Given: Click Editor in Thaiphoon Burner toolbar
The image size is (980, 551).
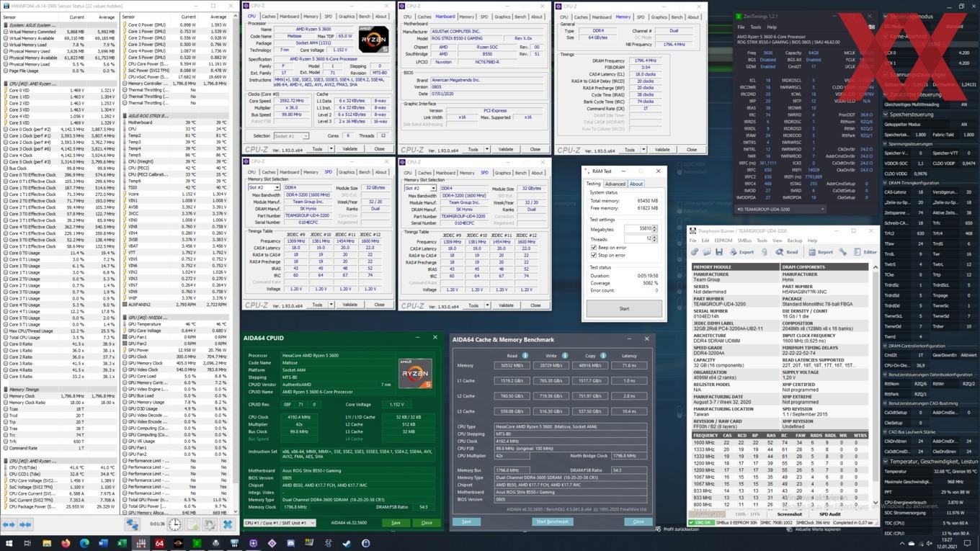Looking at the screenshot, I should (866, 252).
